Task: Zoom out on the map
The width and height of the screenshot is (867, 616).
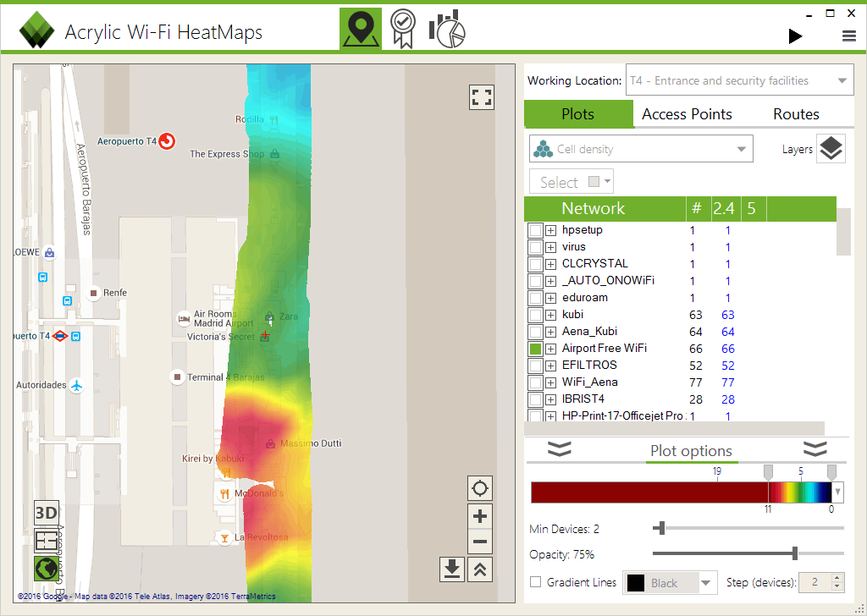Action: coord(480,542)
